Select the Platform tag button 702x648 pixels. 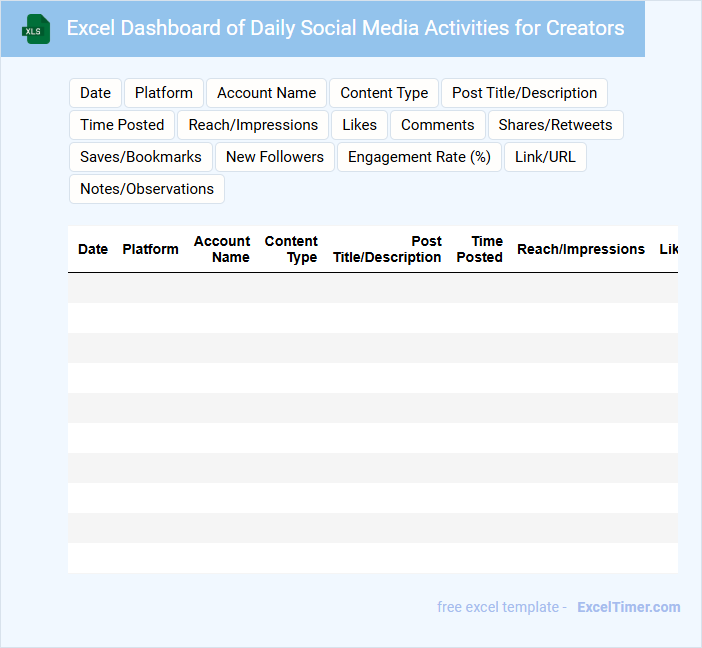pos(164,93)
